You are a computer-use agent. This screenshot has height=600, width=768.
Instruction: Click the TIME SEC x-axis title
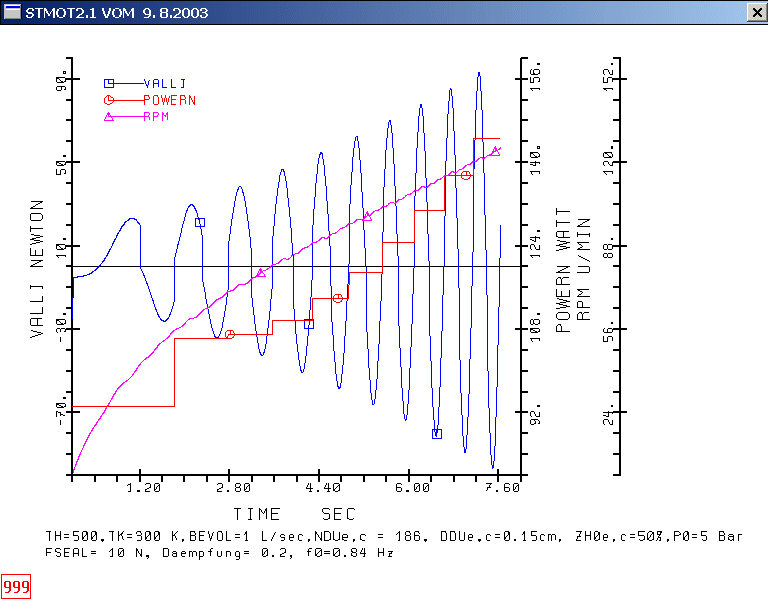288,513
